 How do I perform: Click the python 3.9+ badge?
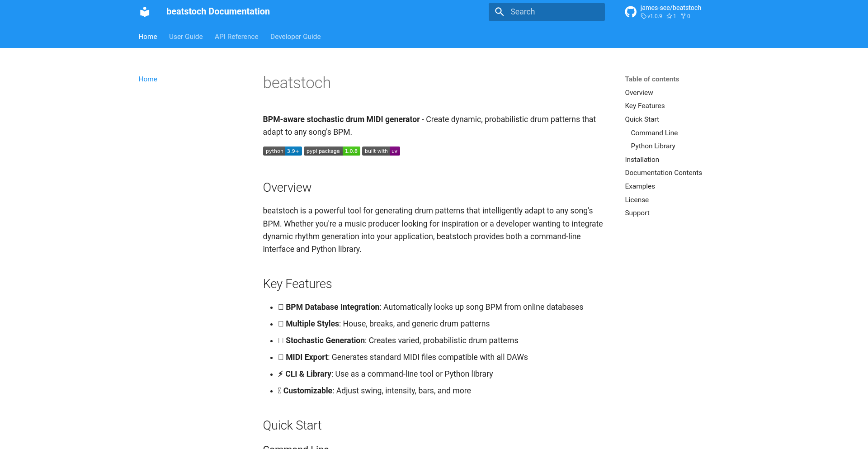click(x=282, y=151)
